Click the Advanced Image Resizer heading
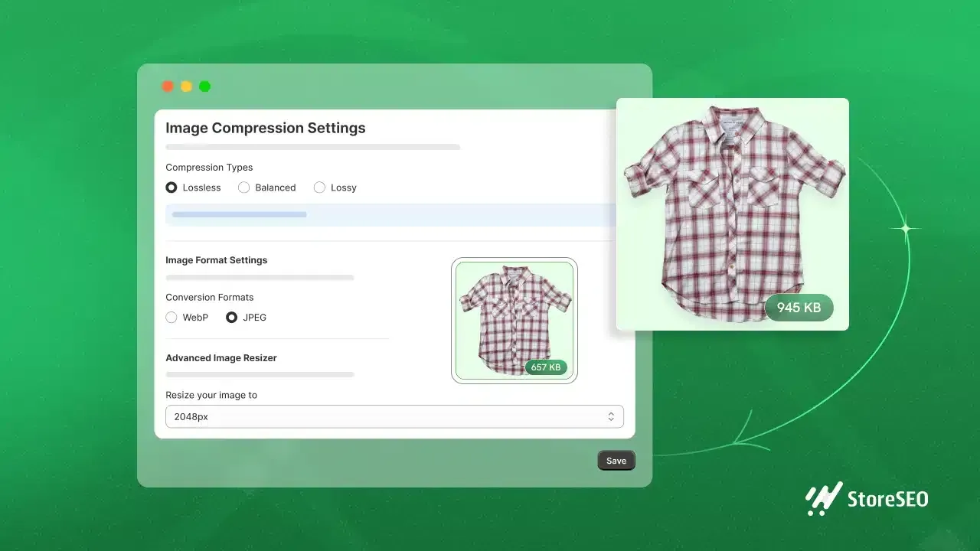 221,357
